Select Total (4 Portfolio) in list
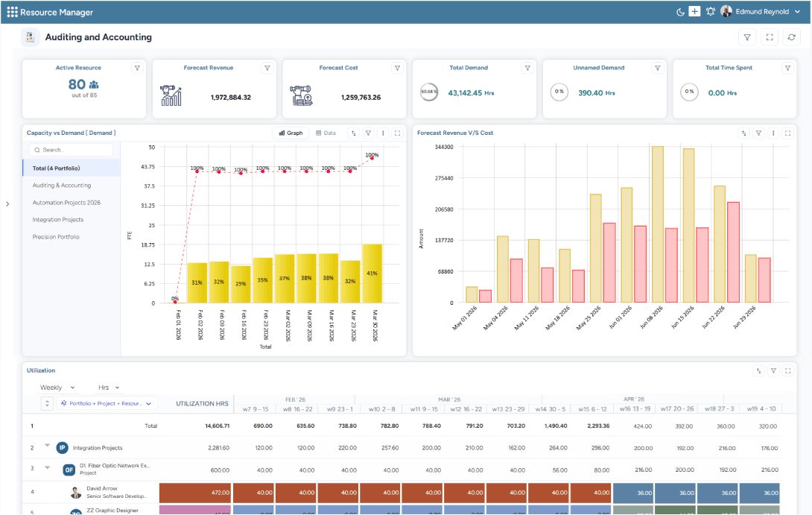 [x=72, y=168]
